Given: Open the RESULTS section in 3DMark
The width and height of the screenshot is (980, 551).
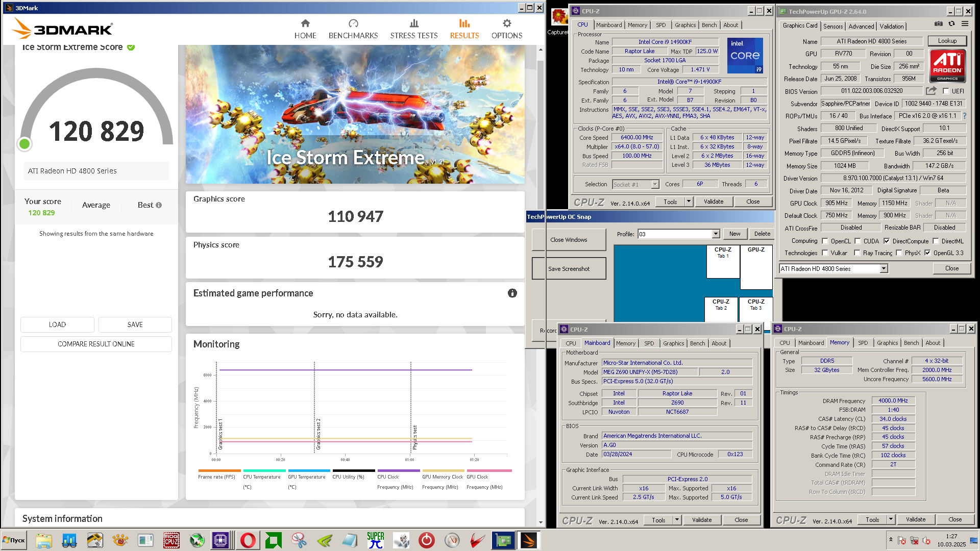Looking at the screenshot, I should pyautogui.click(x=464, y=29).
